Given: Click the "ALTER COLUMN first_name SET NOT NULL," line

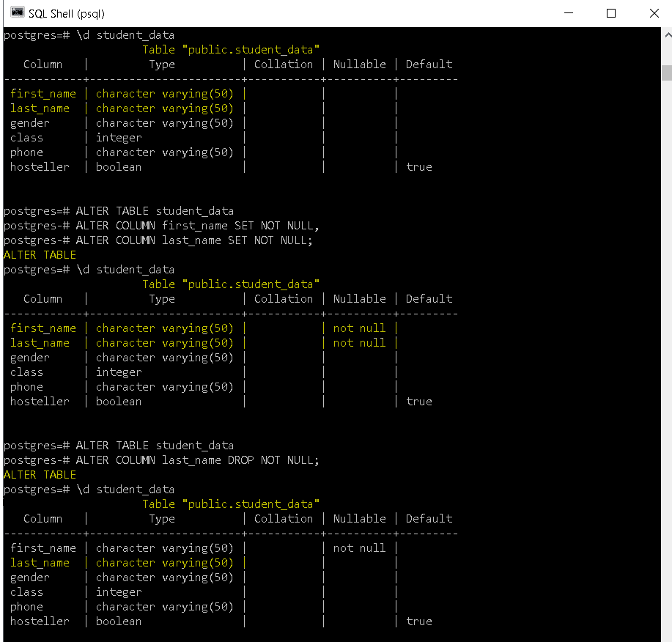Looking at the screenshot, I should [x=198, y=226].
